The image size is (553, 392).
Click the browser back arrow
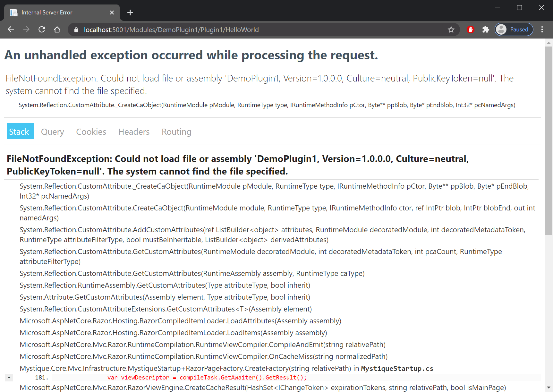pos(11,30)
